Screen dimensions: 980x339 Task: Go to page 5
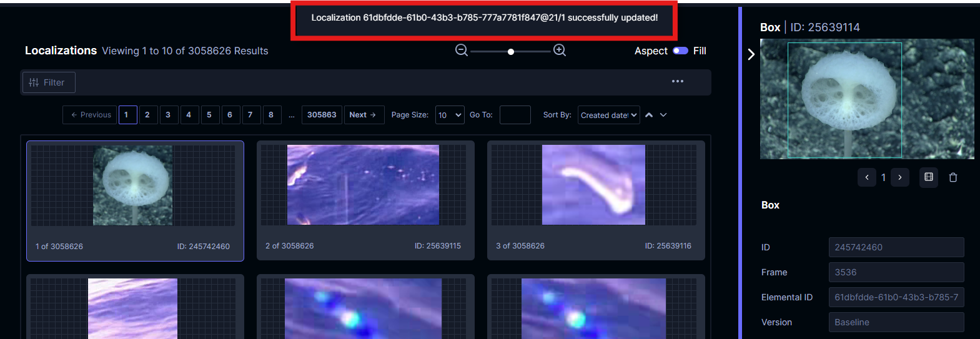coord(210,115)
